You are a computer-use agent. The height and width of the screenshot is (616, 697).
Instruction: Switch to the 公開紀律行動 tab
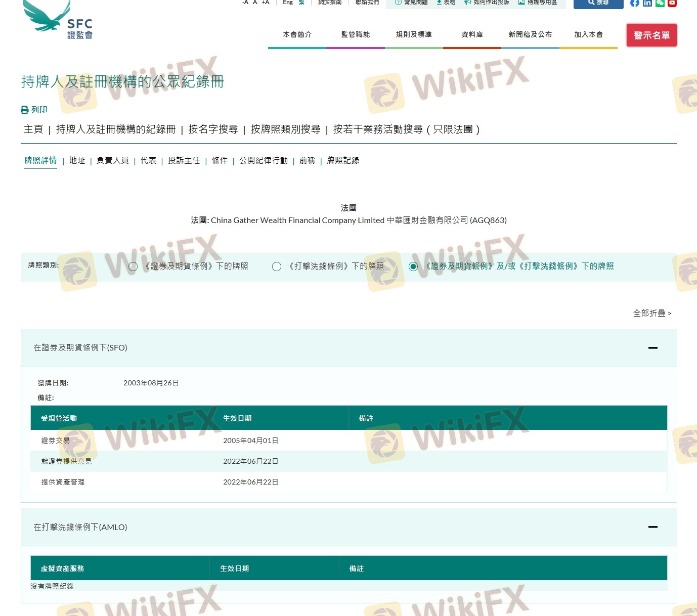pos(264,160)
